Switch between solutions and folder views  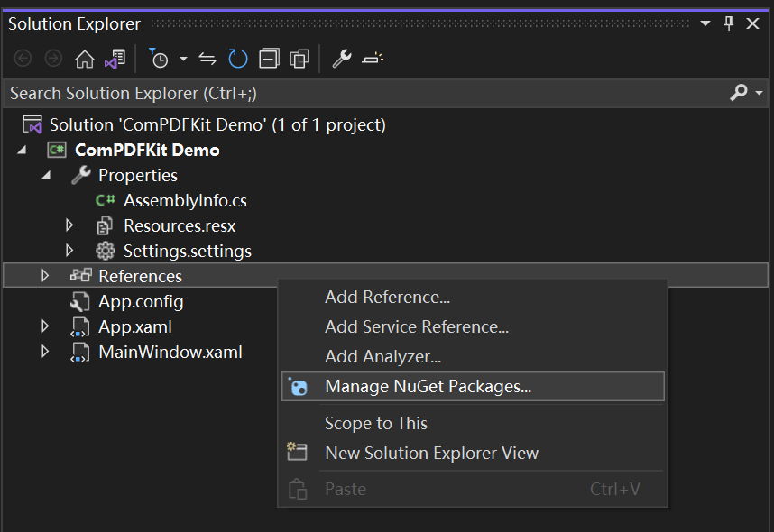click(x=115, y=59)
